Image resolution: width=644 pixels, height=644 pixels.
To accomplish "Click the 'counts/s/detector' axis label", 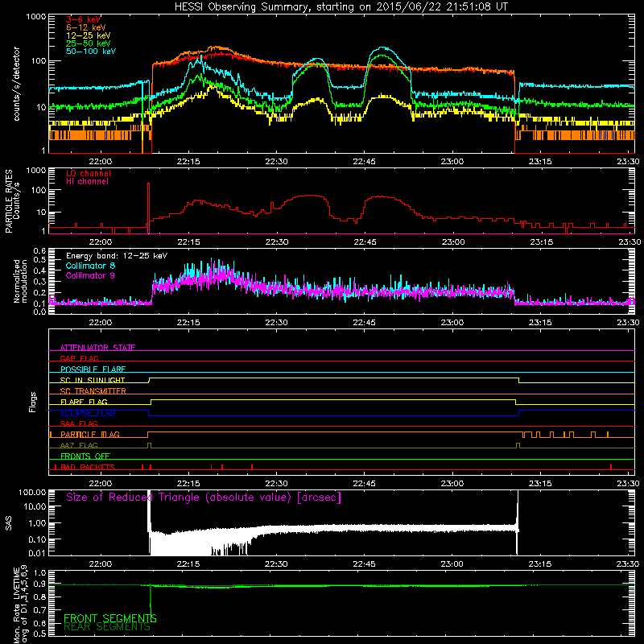I will [17, 84].
